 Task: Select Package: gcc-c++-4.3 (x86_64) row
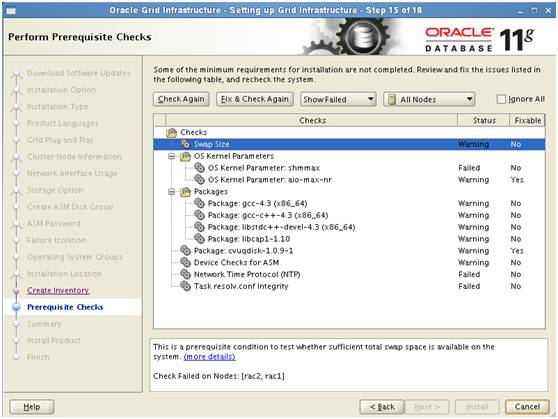[x=349, y=215]
